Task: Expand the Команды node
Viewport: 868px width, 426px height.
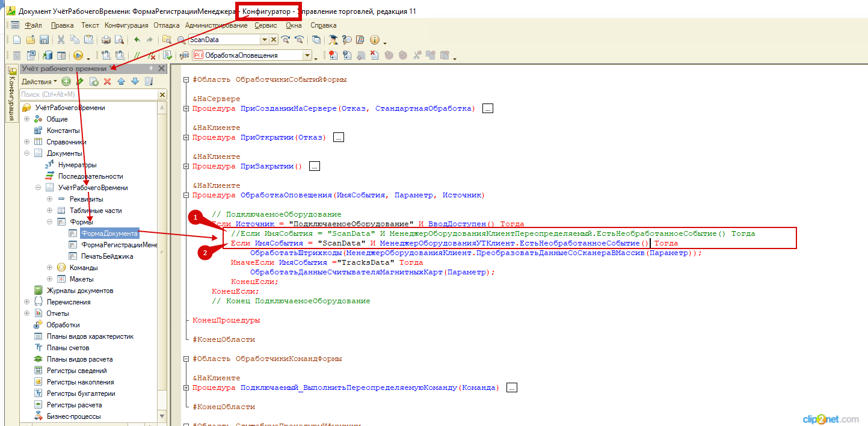Action: point(49,268)
